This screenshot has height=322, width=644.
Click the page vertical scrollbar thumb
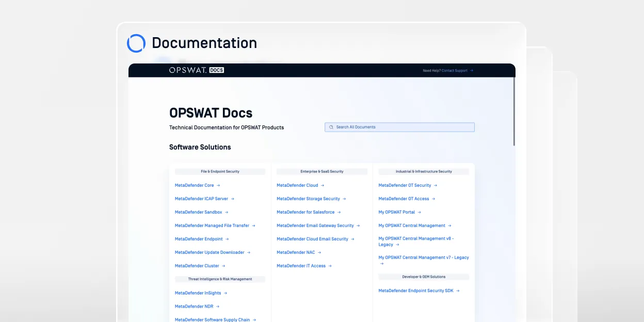pyautogui.click(x=513, y=111)
